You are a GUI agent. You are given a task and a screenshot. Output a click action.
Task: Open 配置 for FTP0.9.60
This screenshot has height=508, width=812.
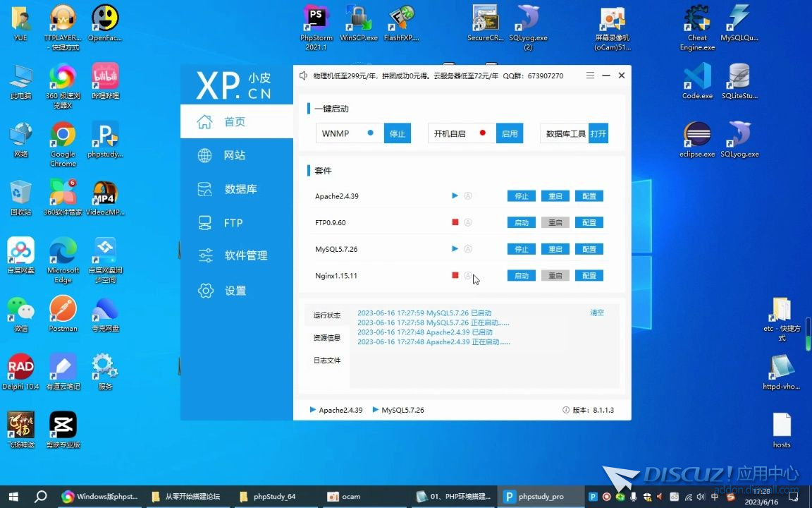click(x=589, y=222)
